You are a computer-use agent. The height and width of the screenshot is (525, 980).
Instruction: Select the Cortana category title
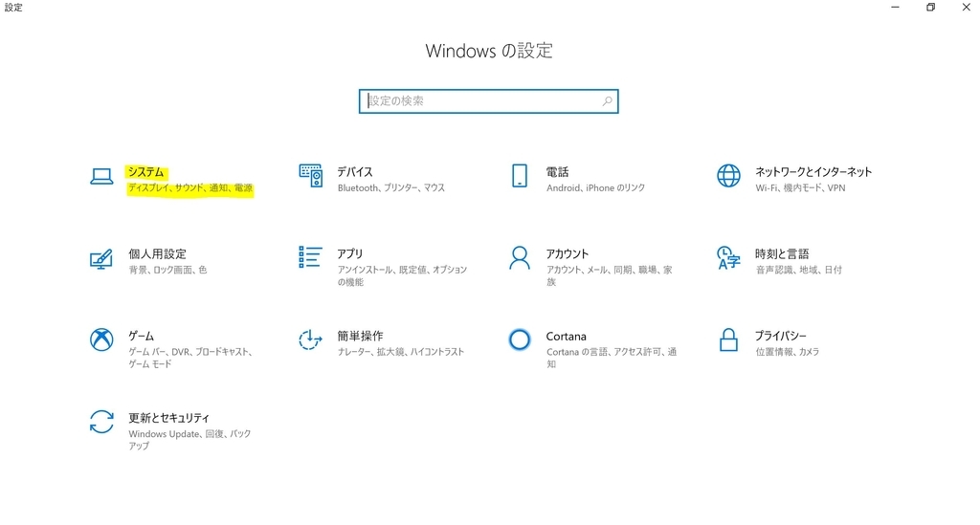tap(567, 336)
